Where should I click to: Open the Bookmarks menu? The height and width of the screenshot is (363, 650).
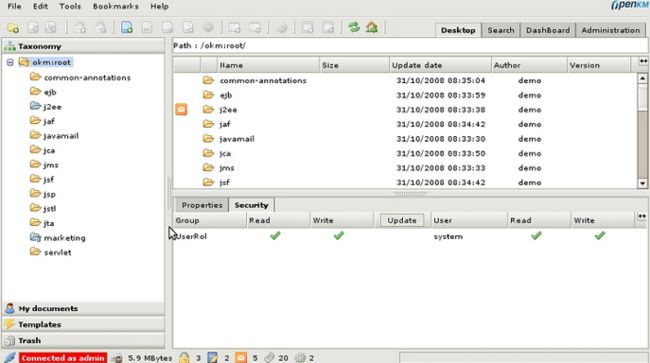point(116,6)
